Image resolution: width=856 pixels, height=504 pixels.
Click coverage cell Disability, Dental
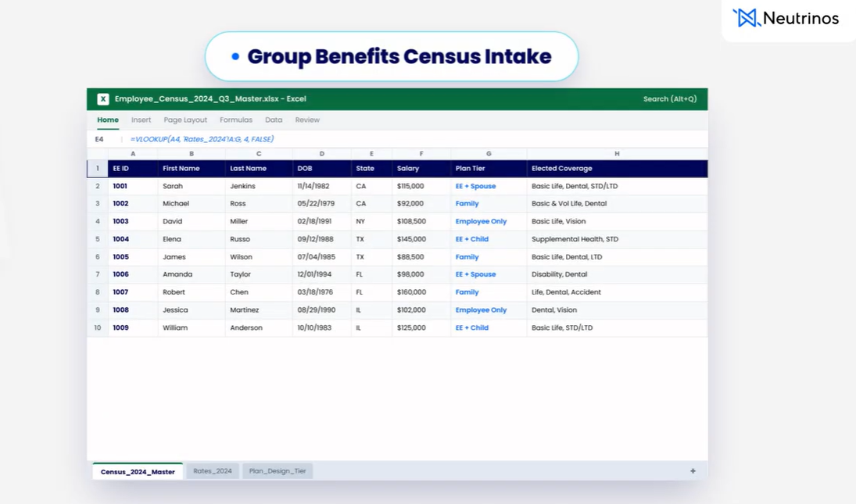(617, 274)
